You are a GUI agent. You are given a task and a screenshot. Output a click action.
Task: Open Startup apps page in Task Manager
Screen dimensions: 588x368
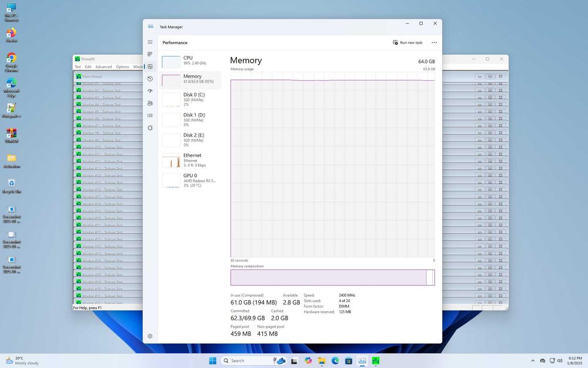coord(150,91)
